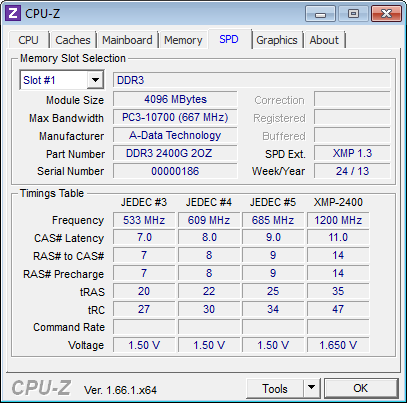Viewport: 407px width, 403px height.
Task: Open the Graphics tab
Action: 277,40
